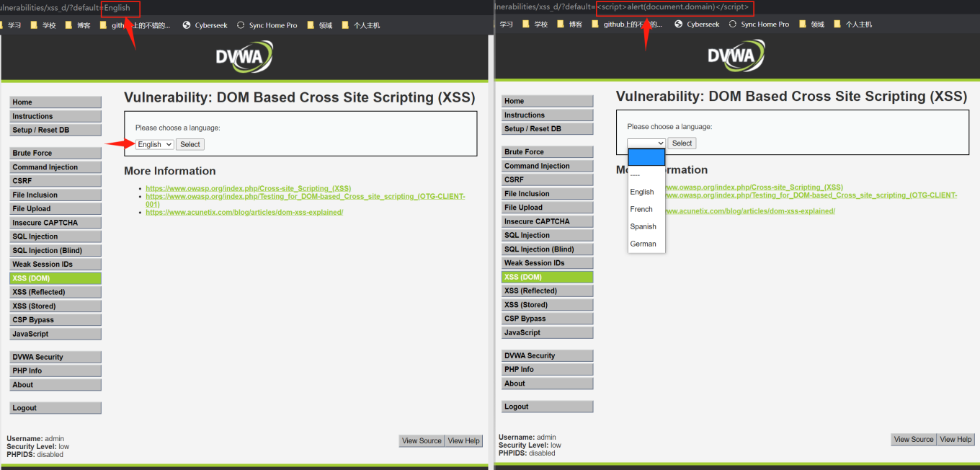Open the 个人主机 bookmark folder in left window
The image size is (980, 470).
pos(360,25)
